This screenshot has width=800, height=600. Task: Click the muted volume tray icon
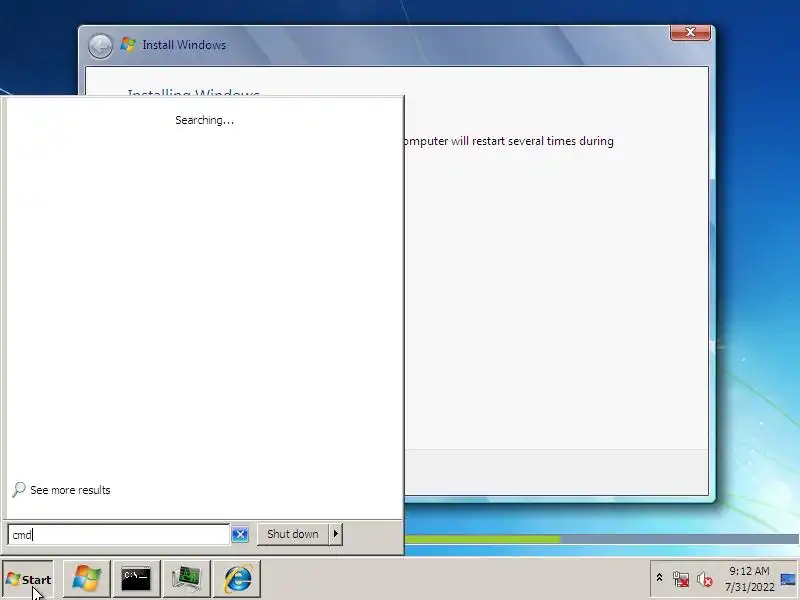(705, 579)
